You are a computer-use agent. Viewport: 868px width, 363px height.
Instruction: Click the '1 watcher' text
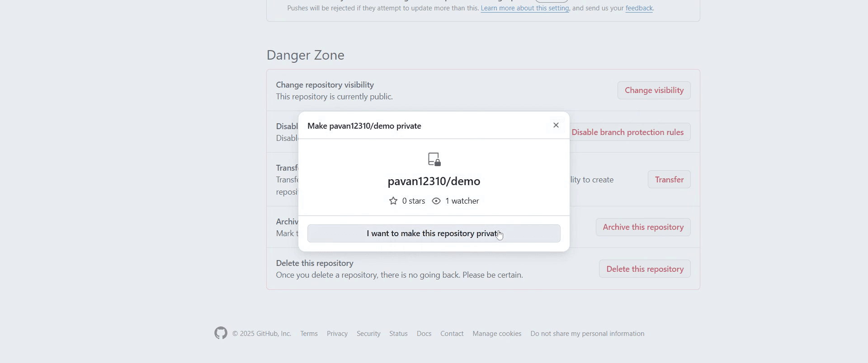(462, 201)
